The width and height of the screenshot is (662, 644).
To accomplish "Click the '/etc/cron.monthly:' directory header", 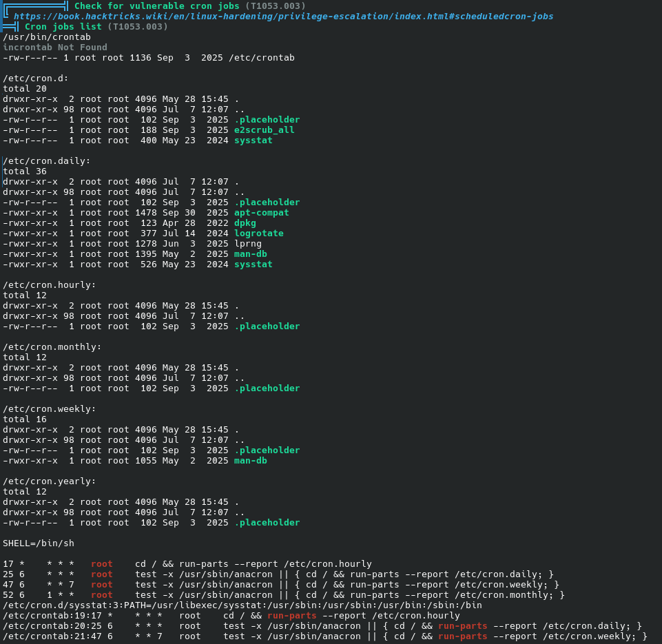I will (x=52, y=347).
